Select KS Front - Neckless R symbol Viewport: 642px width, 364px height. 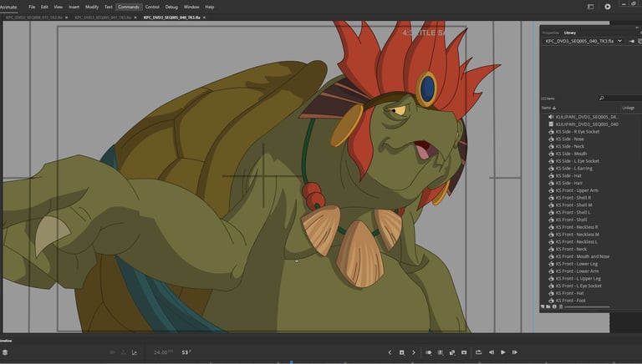pyautogui.click(x=577, y=227)
